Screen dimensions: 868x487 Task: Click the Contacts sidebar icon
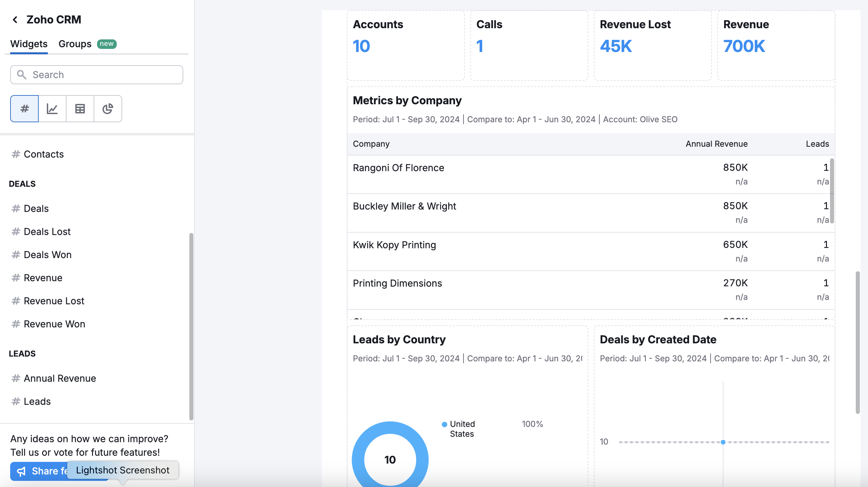coord(16,154)
